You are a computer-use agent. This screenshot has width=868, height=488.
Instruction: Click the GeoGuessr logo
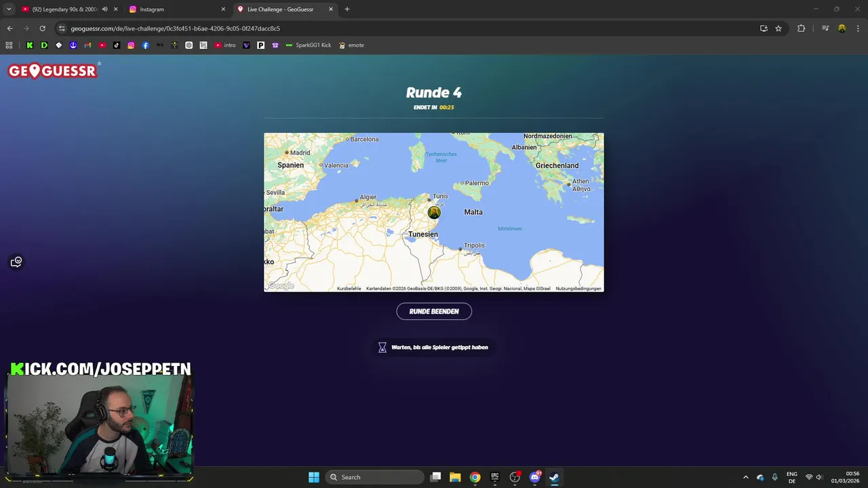click(x=54, y=70)
